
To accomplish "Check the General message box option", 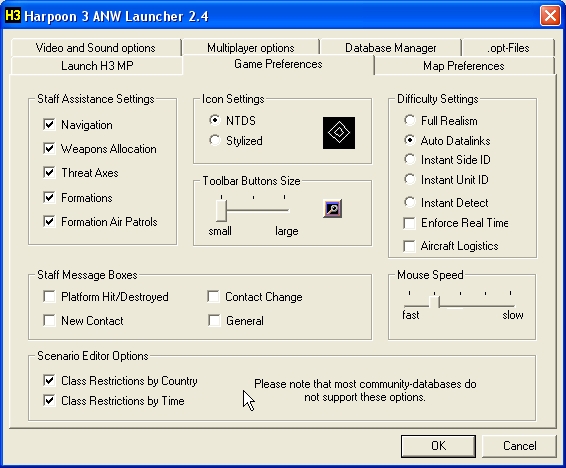I will (213, 320).
